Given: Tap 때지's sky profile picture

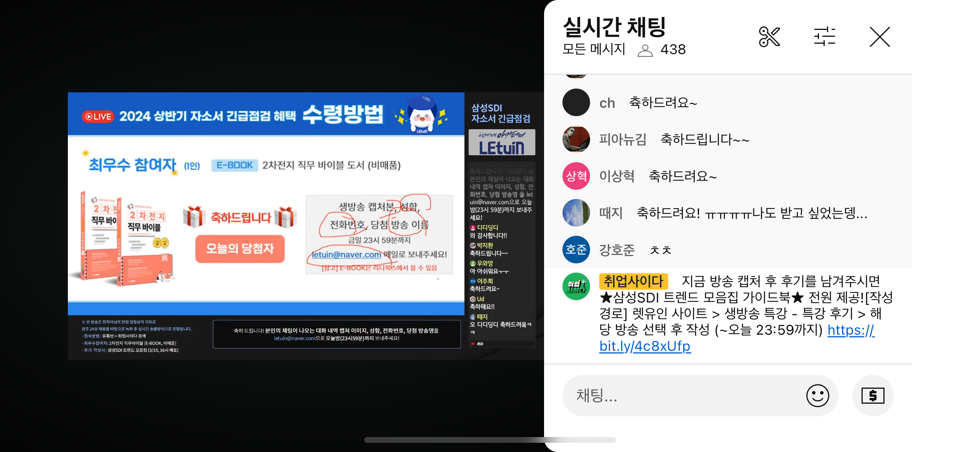Looking at the screenshot, I should (x=576, y=213).
